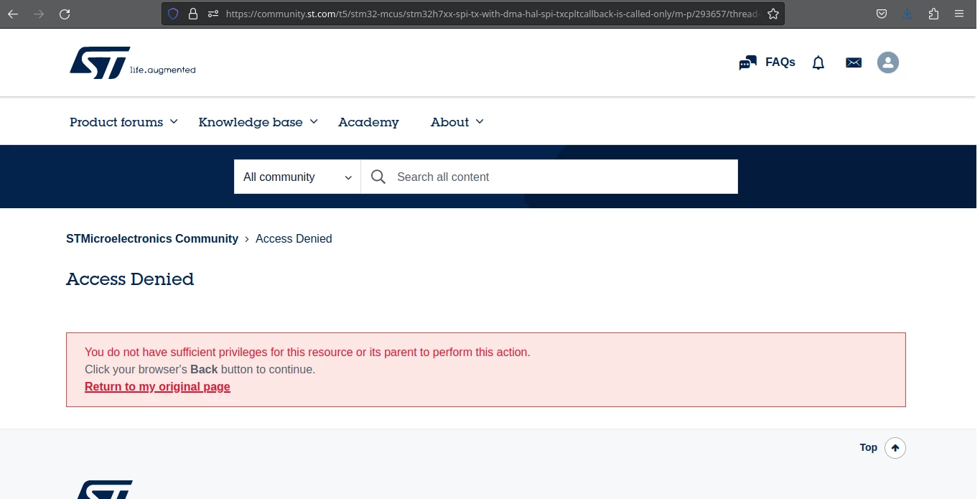Image resolution: width=980 pixels, height=499 pixels.
Task: Expand the Knowledge base menu
Action: [258, 122]
